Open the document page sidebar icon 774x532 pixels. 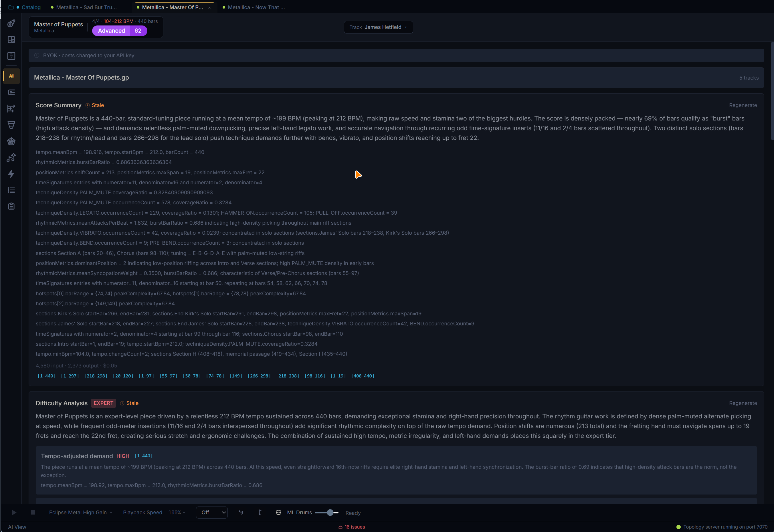coord(11,56)
